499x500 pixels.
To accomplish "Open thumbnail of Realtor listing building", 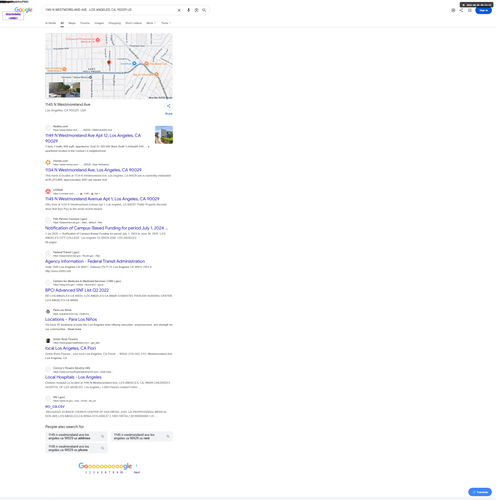I will 164,135.
